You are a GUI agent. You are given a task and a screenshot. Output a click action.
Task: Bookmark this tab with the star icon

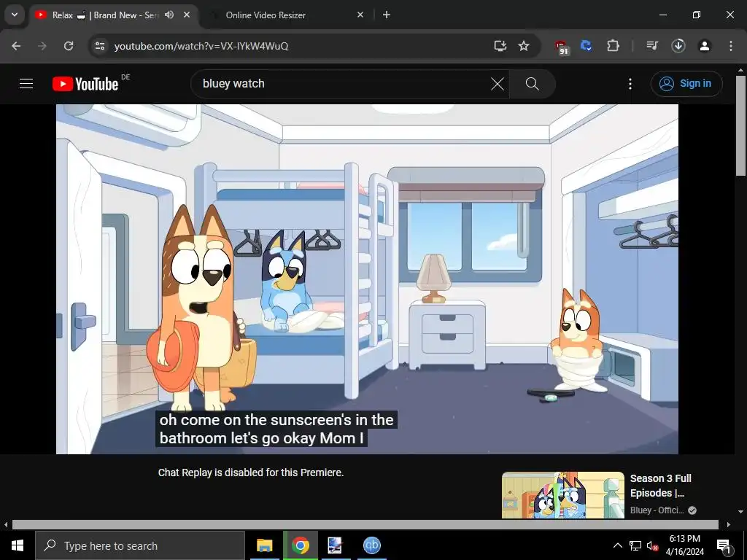[524, 46]
